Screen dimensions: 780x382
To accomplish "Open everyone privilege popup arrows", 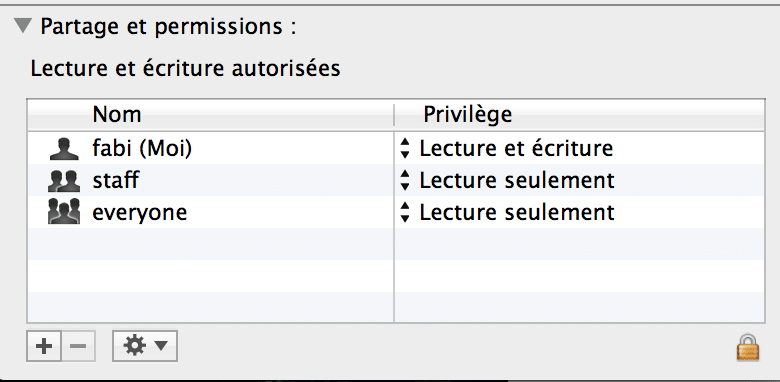I will coord(405,212).
